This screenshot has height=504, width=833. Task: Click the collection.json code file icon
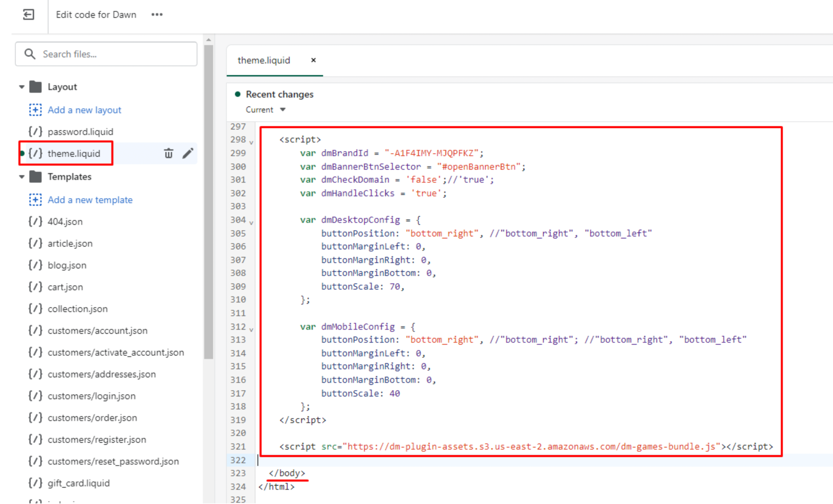click(35, 309)
